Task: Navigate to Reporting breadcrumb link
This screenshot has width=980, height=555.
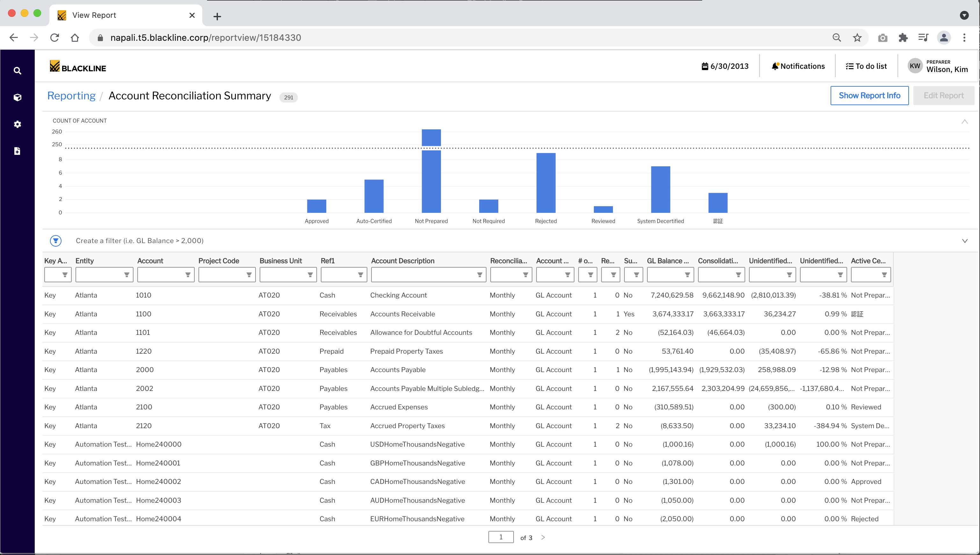Action: pos(71,96)
